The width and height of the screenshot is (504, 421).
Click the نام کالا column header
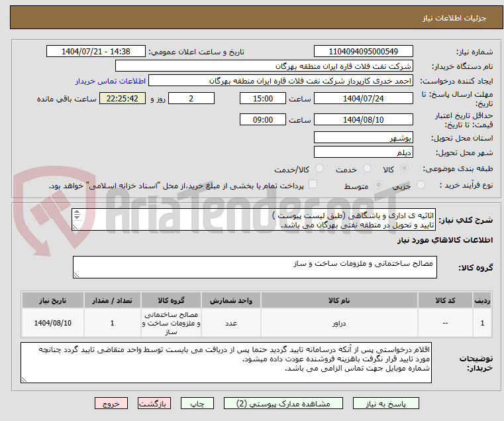339,300
